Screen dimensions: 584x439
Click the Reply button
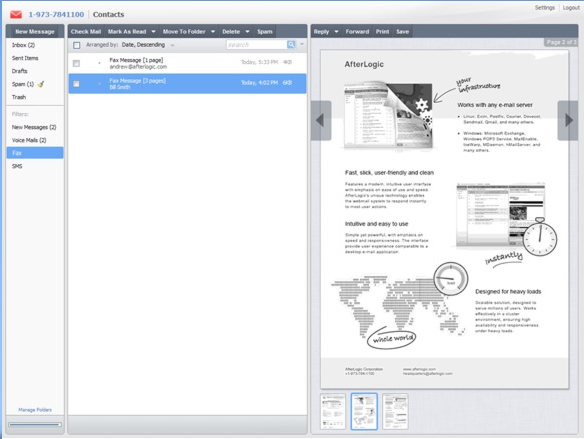321,32
